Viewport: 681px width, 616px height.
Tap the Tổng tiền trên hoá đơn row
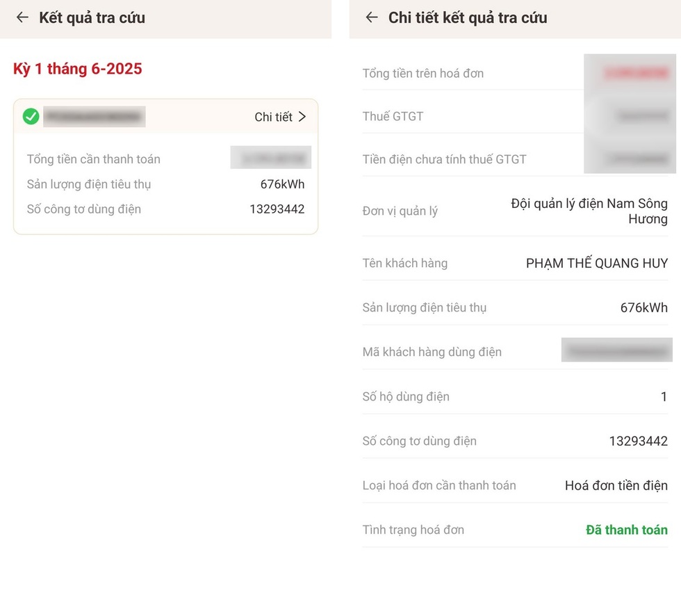click(x=515, y=74)
